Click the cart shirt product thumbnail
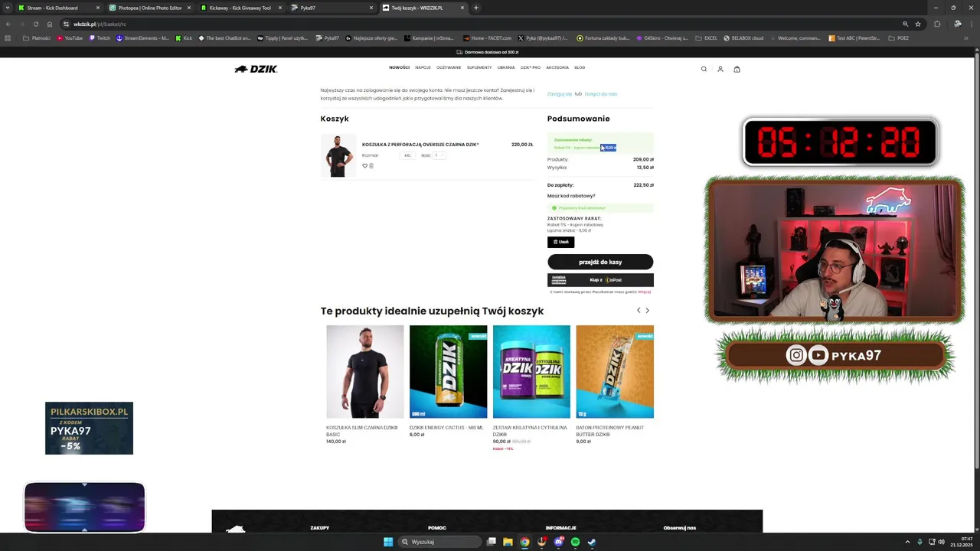Image resolution: width=980 pixels, height=551 pixels. tap(338, 156)
